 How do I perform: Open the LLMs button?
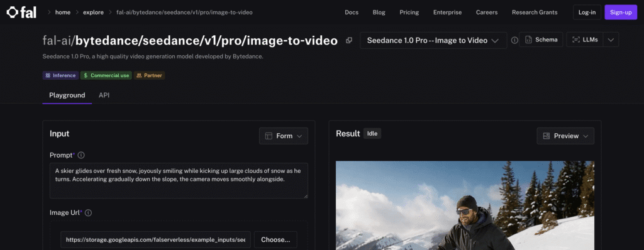(585, 40)
